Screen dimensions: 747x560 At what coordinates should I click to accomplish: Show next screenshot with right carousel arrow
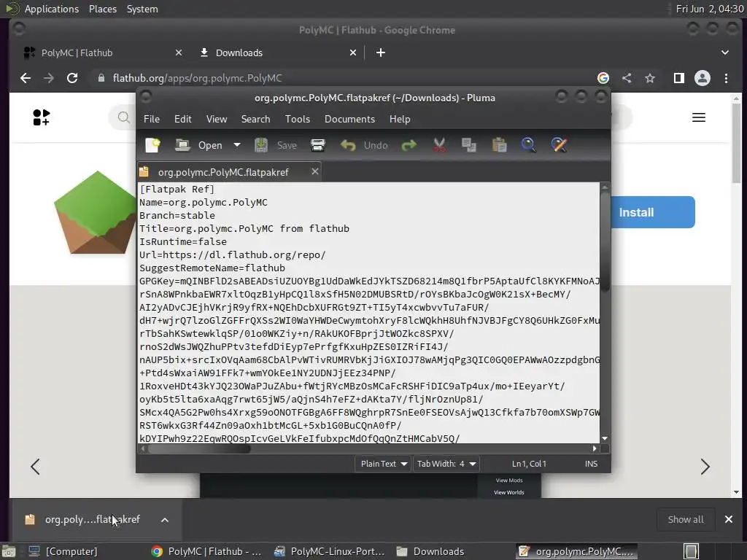coord(705,467)
